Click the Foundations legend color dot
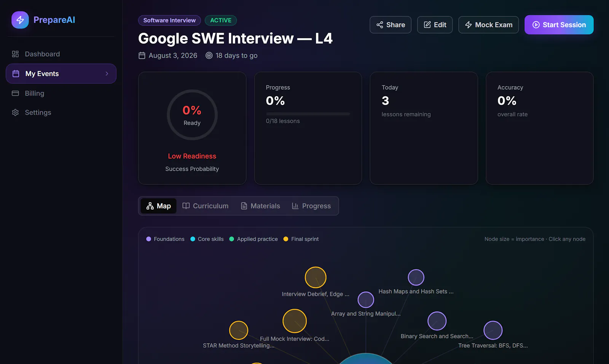This screenshot has height=364, width=609. 149,239
